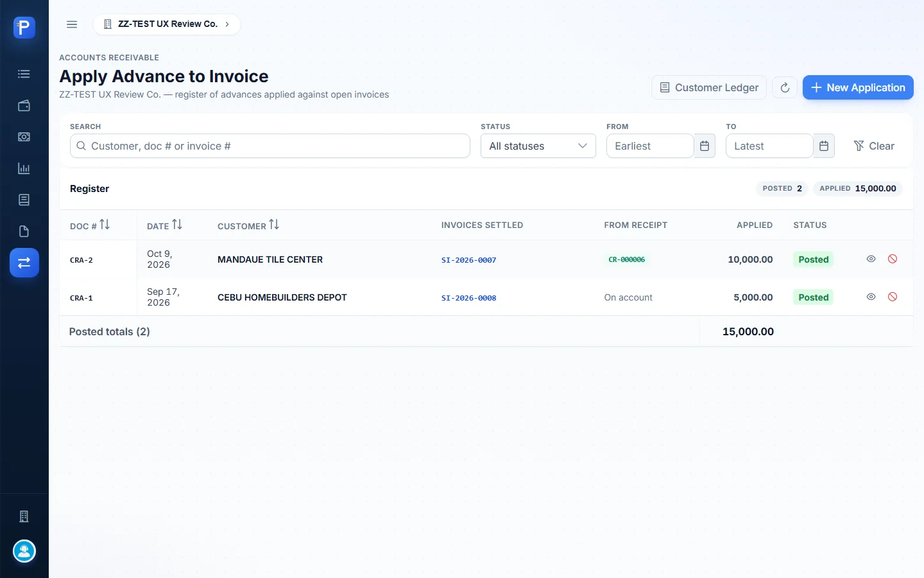
Task: Open the building icon at the sidebar bottom
Action: pos(24,516)
